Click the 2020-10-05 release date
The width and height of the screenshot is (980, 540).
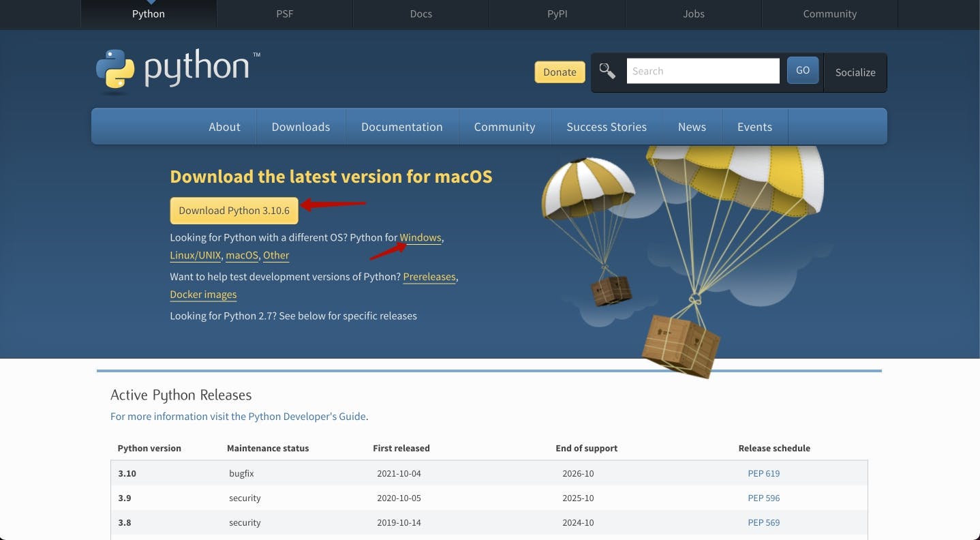click(x=399, y=498)
